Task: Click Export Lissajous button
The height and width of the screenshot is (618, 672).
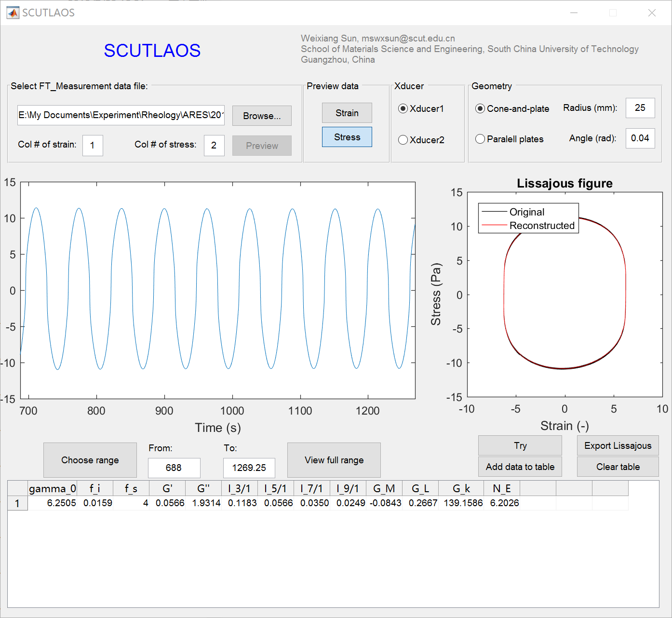Action: tap(618, 445)
